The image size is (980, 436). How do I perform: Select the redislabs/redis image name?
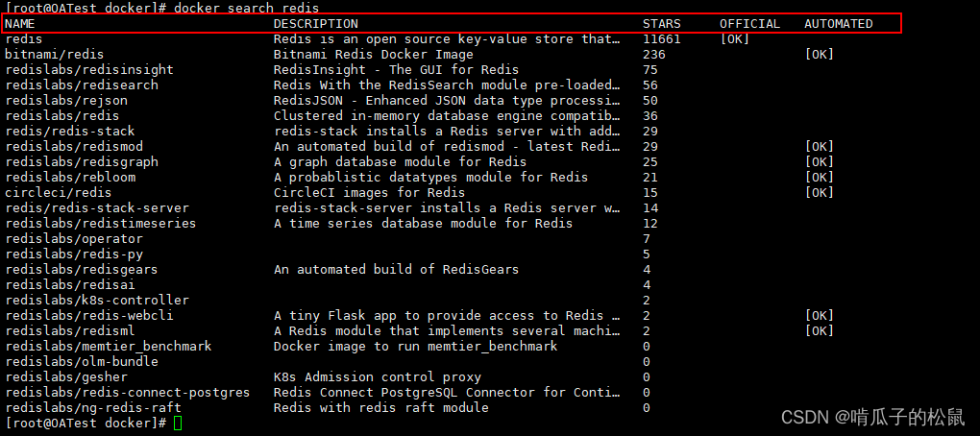tap(61, 115)
